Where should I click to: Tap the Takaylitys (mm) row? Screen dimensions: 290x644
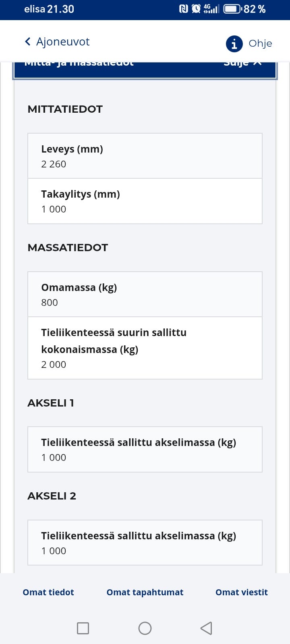pos(145,201)
